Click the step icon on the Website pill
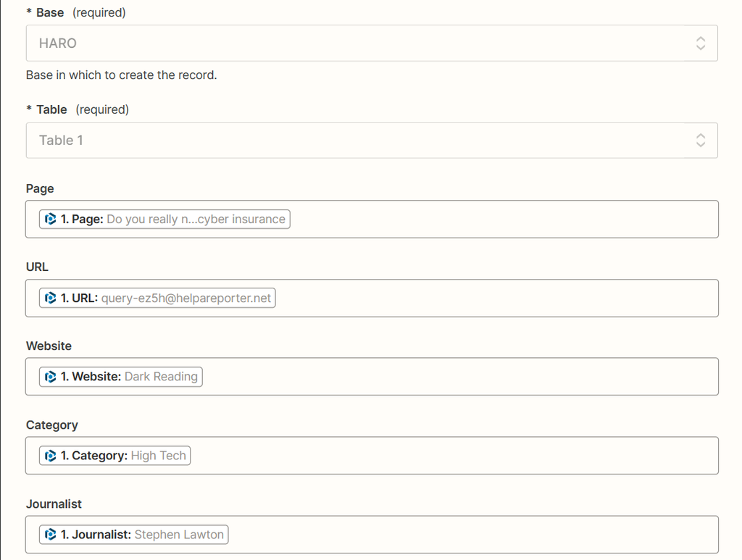This screenshot has width=742, height=560. 50,376
